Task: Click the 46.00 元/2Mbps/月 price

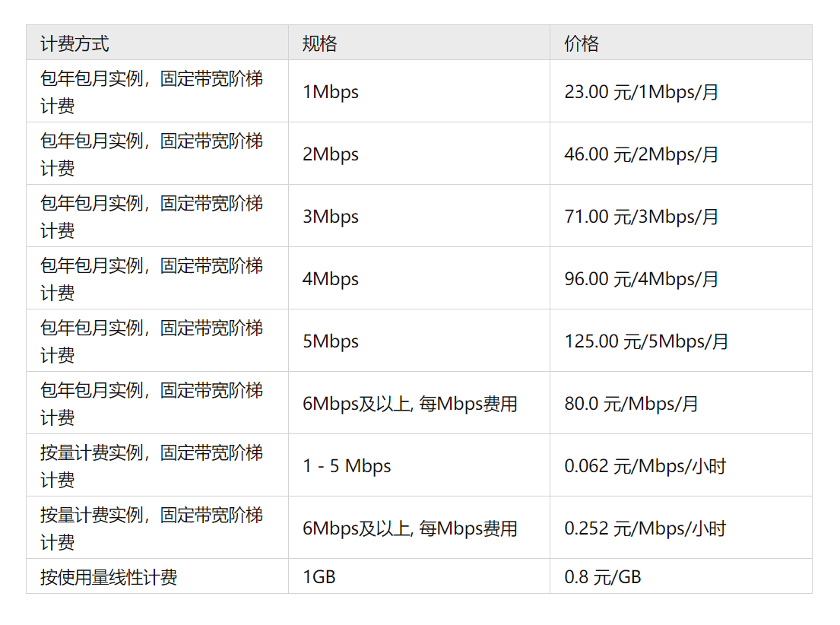Action: tap(641, 155)
